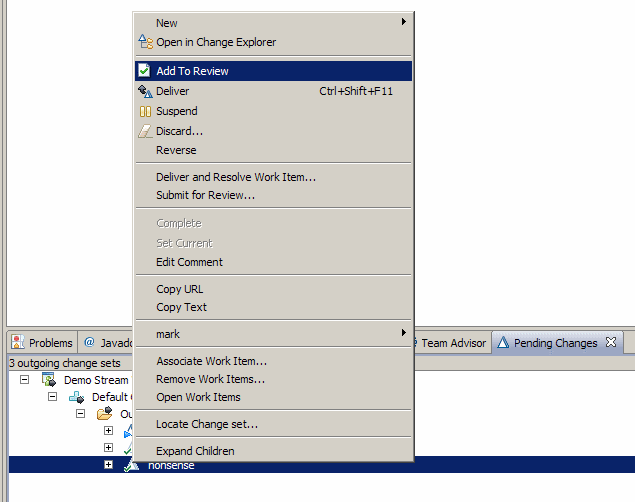Select the Pending Changes tab
Image resolution: width=635 pixels, height=502 pixels.
click(x=555, y=343)
